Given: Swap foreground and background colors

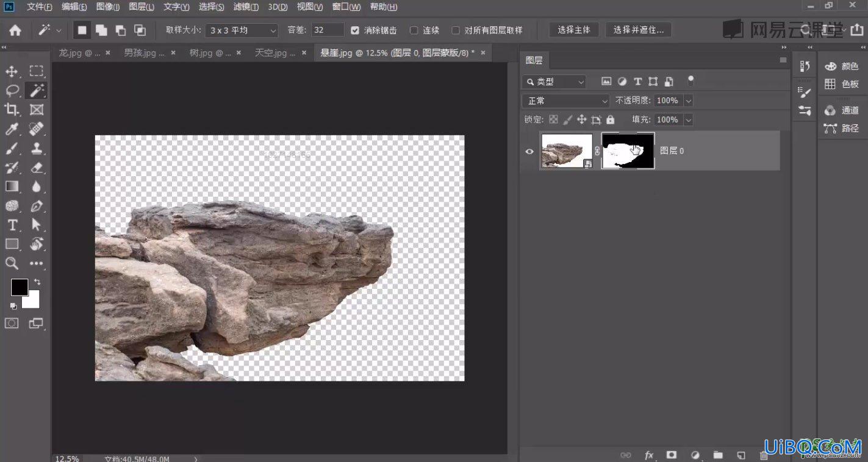Looking at the screenshot, I should [37, 282].
